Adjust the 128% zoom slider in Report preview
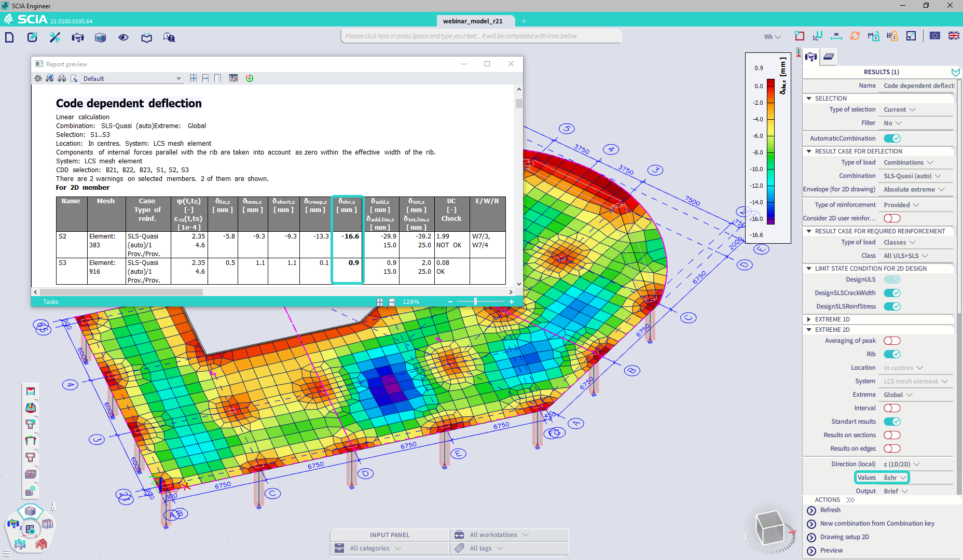Viewport: 963px width, 560px height. coord(475,301)
